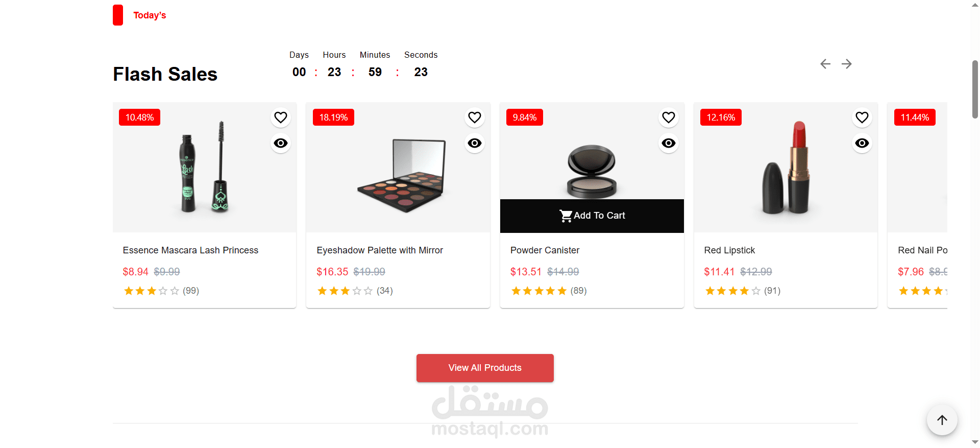Screen dimensions: 980x448
Task: Go to previous Flash Sales products arrow
Action: [825, 64]
